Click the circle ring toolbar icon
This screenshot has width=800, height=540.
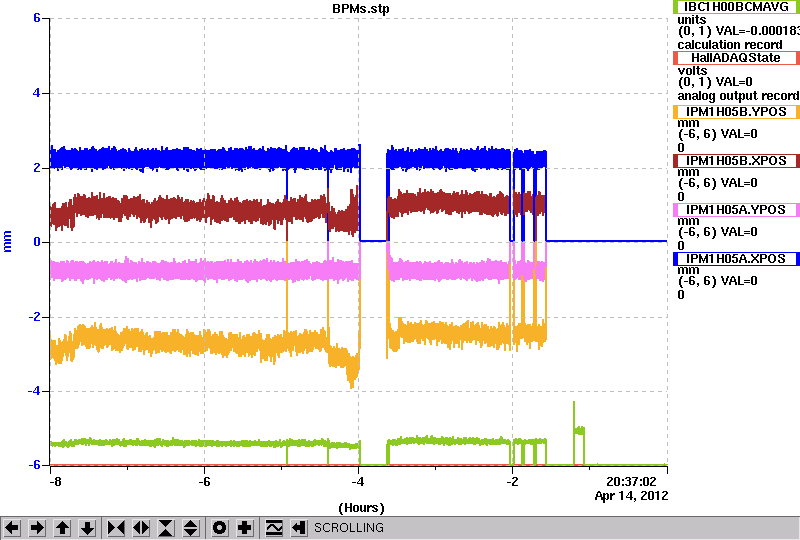click(219, 528)
